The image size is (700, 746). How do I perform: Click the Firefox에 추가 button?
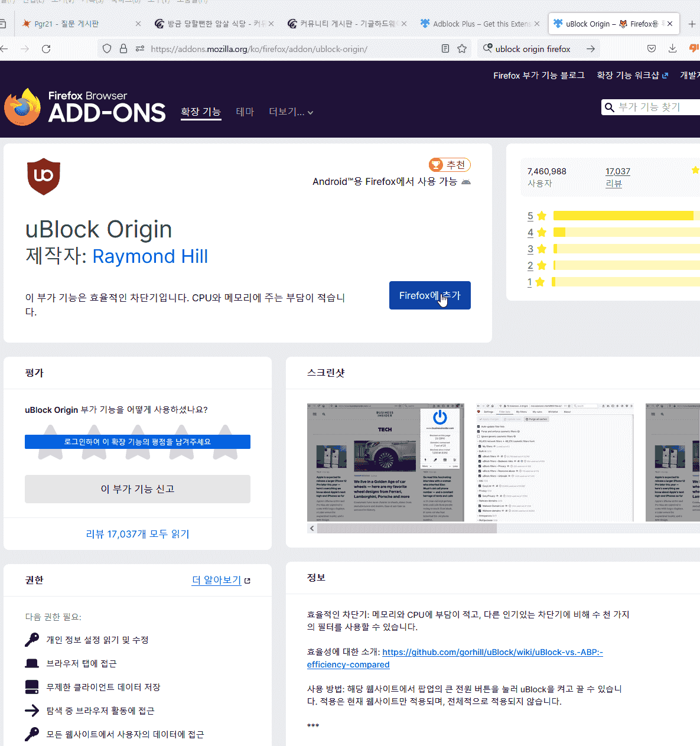click(429, 295)
